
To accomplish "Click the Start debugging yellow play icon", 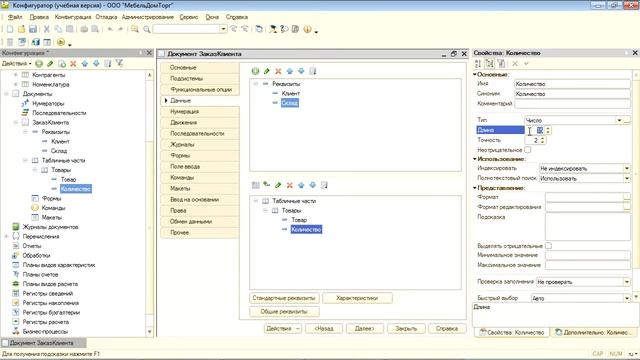I will pos(61,42).
